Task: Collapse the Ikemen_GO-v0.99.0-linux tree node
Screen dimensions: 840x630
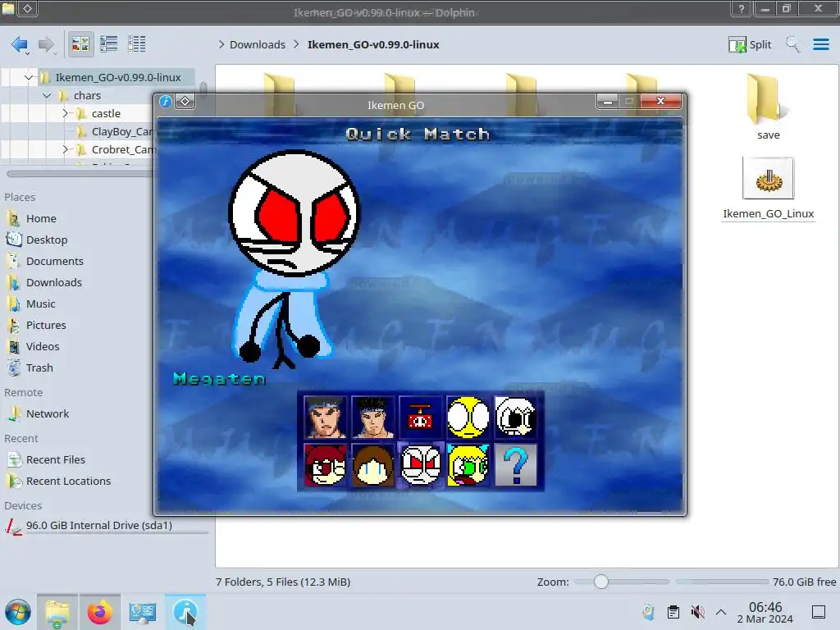Action: [29, 78]
